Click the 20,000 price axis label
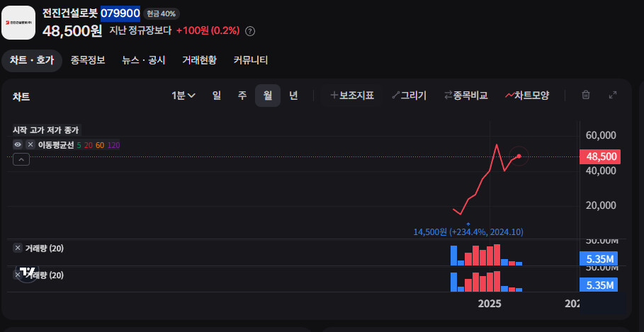This screenshot has width=644, height=332. click(599, 205)
